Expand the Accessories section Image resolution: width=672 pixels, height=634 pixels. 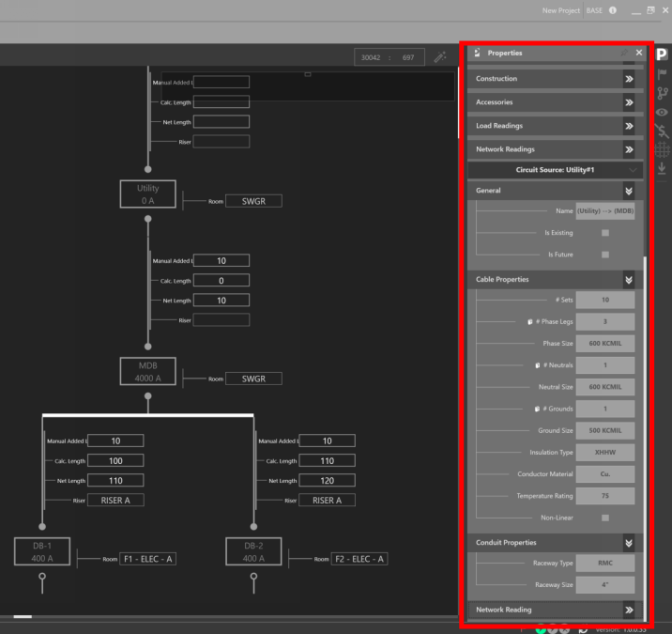(x=629, y=102)
